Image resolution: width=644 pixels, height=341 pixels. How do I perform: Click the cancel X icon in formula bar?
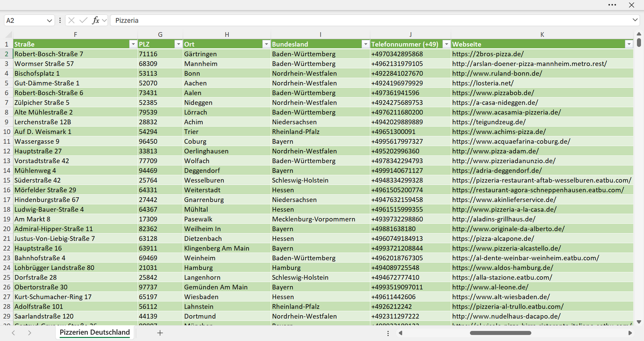71,20
